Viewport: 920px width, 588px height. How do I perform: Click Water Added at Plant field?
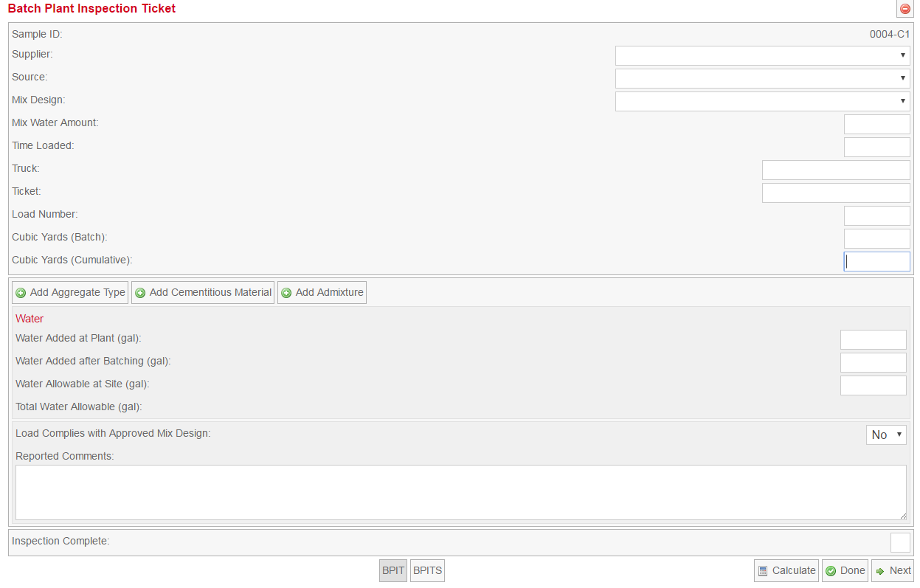coord(873,339)
